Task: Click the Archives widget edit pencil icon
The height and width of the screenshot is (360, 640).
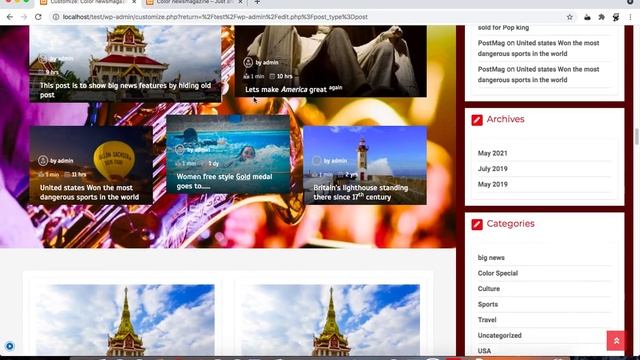Action: (x=477, y=120)
